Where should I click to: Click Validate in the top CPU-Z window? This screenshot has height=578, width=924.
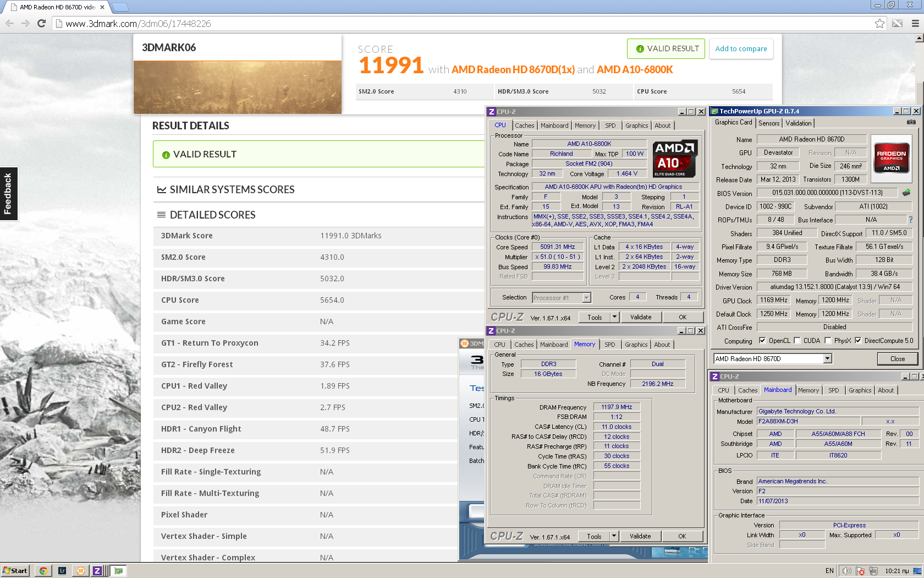640,317
